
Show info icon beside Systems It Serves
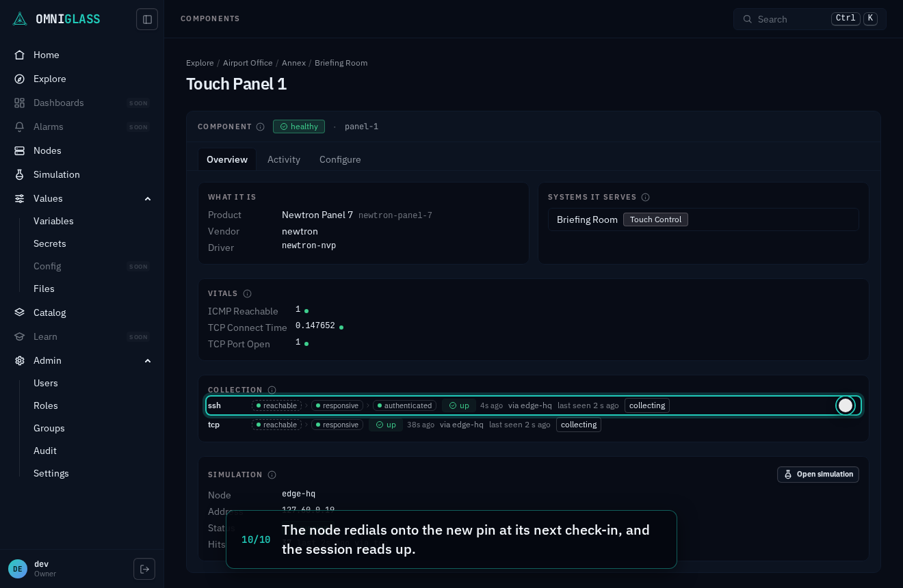pyautogui.click(x=645, y=197)
